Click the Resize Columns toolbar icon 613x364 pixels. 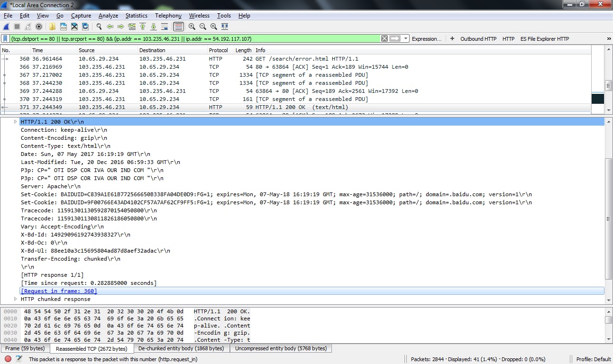225,27
